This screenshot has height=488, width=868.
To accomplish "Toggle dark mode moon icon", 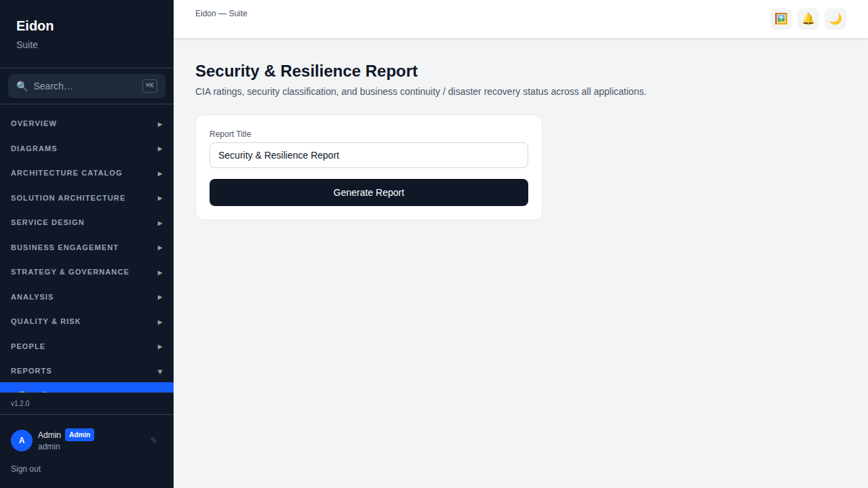I will coord(835,19).
